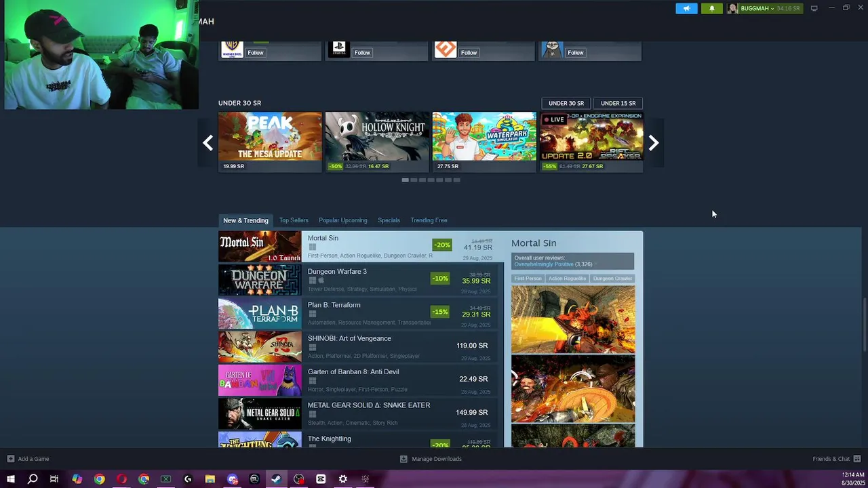868x488 pixels.
Task: Follow the Warner Bros publisher
Action: click(256, 52)
